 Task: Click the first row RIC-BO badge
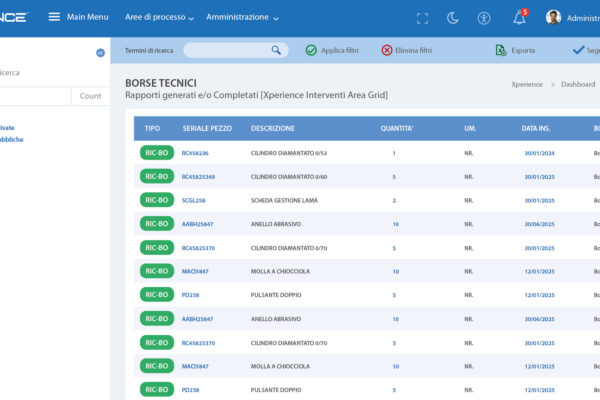(157, 153)
